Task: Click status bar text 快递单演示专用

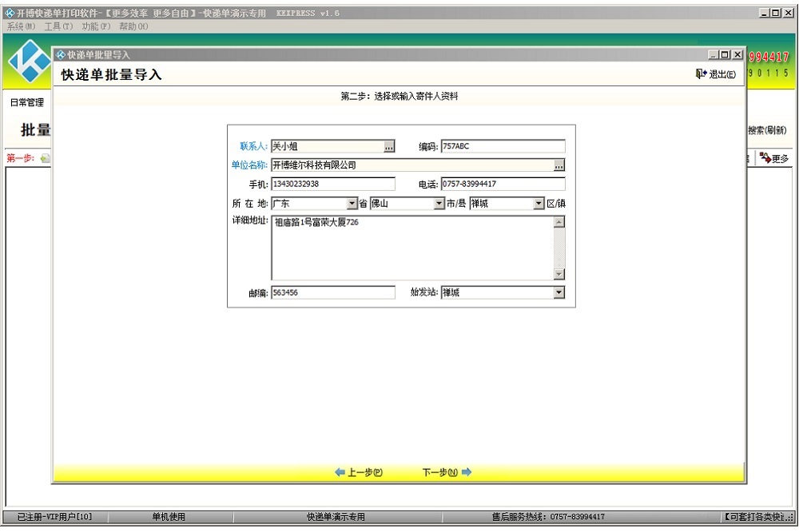Action: [x=336, y=517]
